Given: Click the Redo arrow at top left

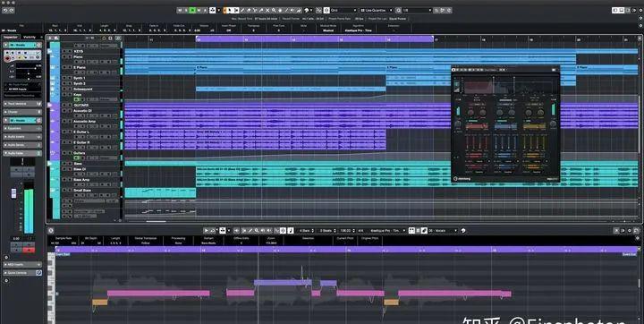Looking at the screenshot, I should (12, 10).
